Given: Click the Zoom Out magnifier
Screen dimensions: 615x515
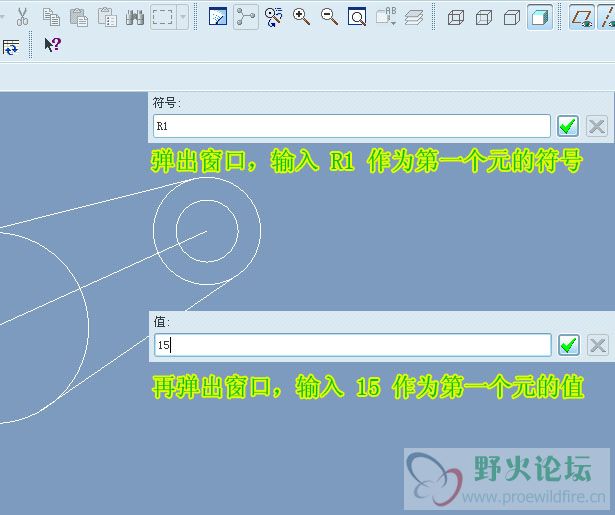Looking at the screenshot, I should coord(329,17).
